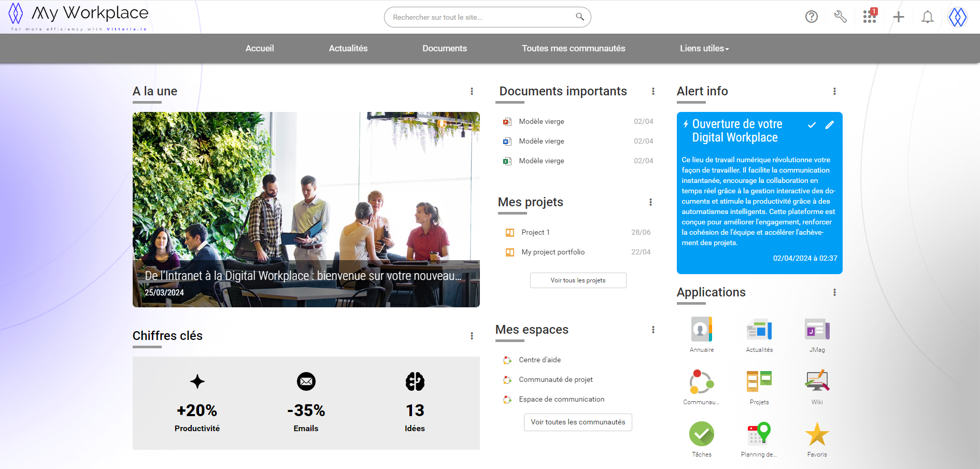980x469 pixels.
Task: Open the Wiki application icon
Action: point(817,381)
